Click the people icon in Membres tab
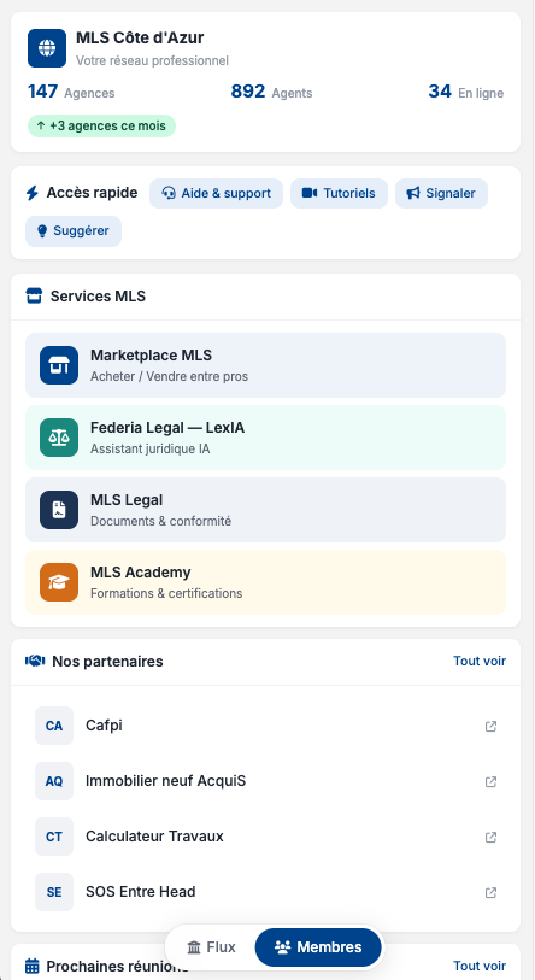535x980 pixels. point(283,947)
